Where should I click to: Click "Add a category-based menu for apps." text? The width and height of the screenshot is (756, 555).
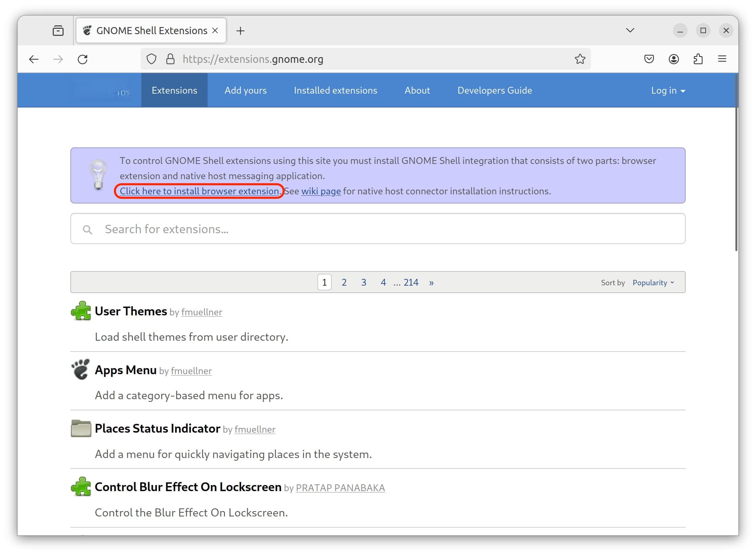point(189,395)
